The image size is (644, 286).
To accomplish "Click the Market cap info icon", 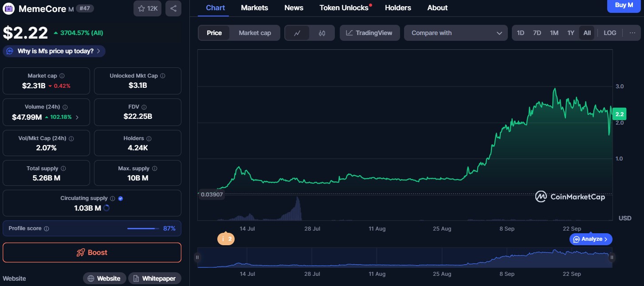I will coord(62,76).
